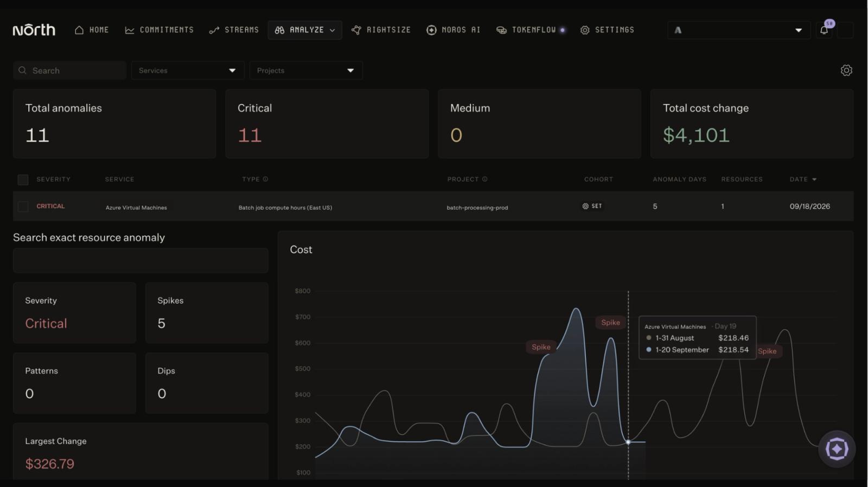
Task: Click the 09/18/2026 date cell
Action: click(809, 206)
